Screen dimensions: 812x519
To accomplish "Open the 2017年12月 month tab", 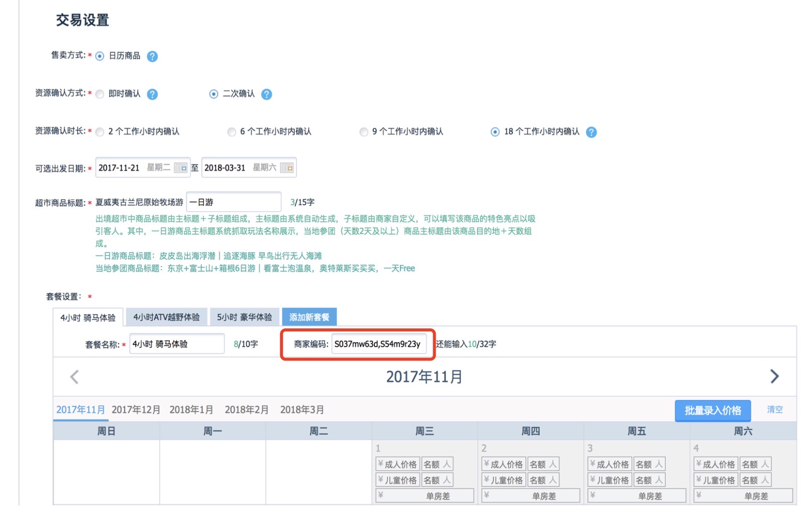I will click(136, 410).
